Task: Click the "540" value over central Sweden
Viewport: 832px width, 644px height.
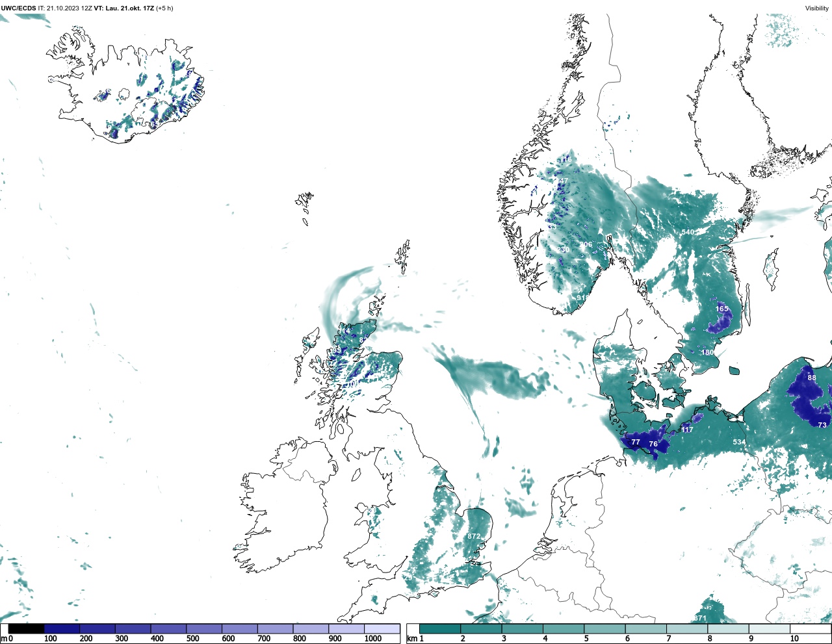Action: [x=688, y=232]
